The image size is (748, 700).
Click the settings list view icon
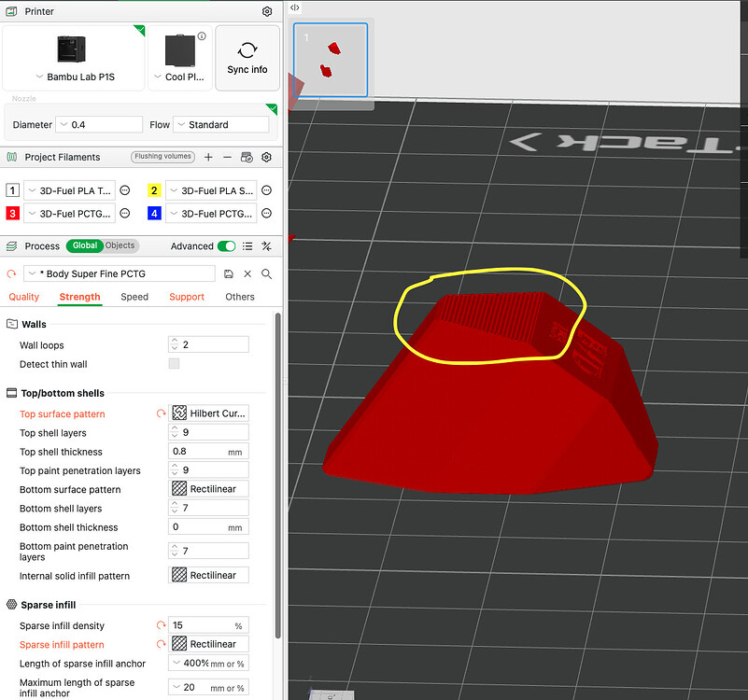[x=247, y=246]
